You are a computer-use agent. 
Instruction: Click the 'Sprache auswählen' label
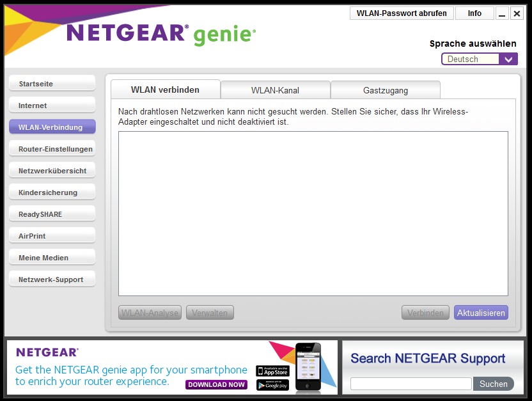click(473, 43)
